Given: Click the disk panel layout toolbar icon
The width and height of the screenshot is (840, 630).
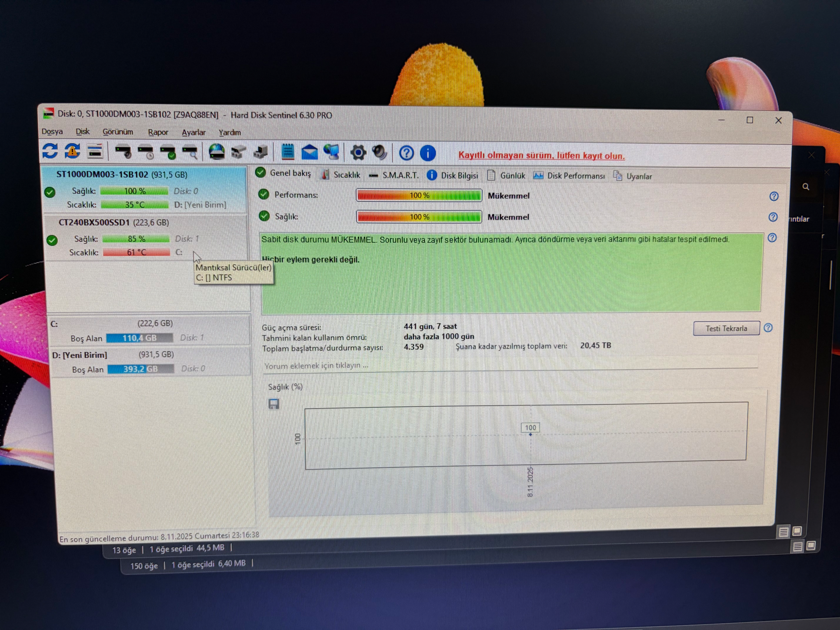Looking at the screenshot, I should [95, 151].
